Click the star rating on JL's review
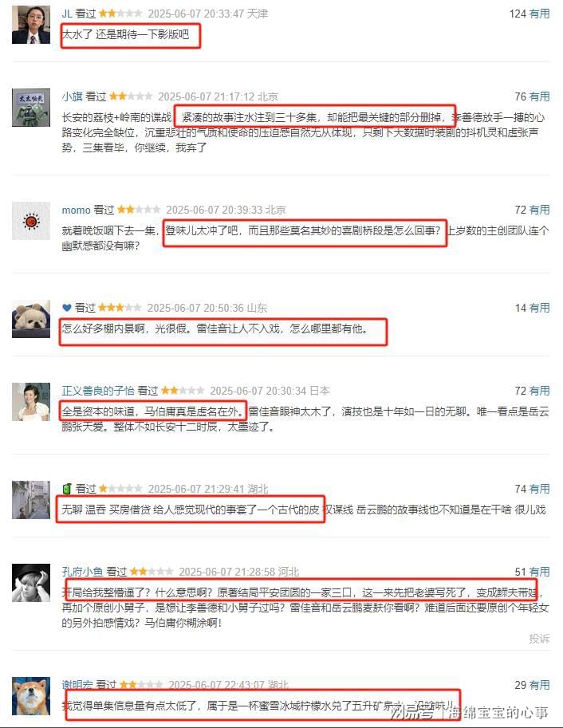Screen dimensions: 563x728 (x=120, y=14)
